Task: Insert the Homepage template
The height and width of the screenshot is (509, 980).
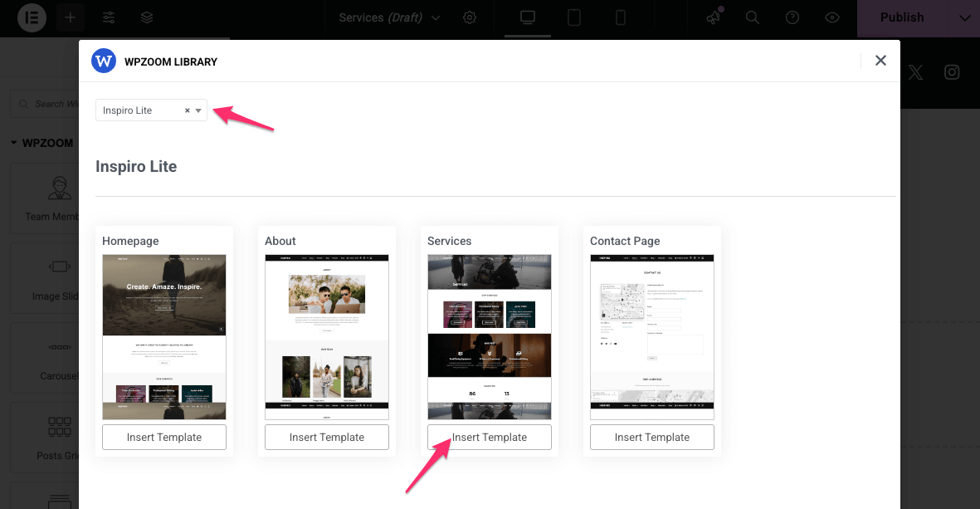Action: click(163, 438)
